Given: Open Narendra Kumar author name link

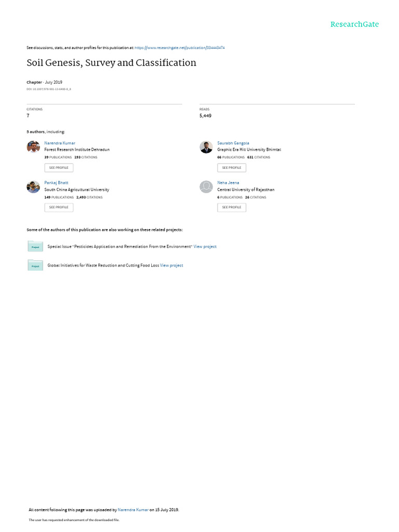Looking at the screenshot, I should click(x=60, y=143).
